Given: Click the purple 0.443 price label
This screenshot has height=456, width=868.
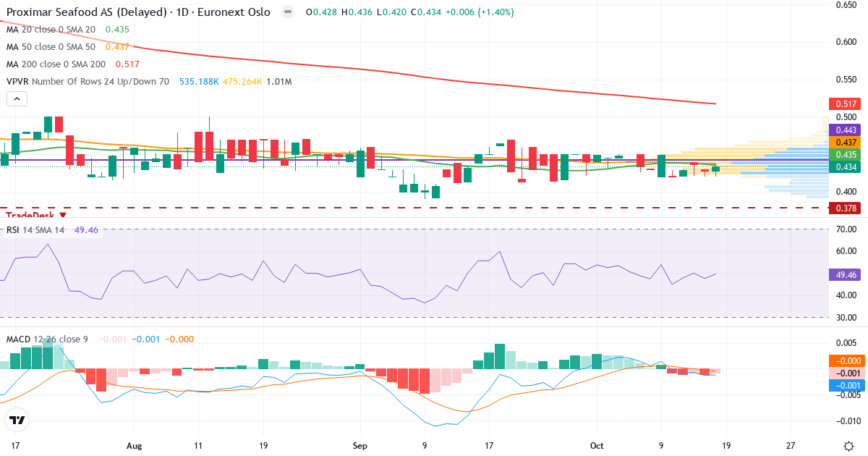Looking at the screenshot, I should point(846,130).
